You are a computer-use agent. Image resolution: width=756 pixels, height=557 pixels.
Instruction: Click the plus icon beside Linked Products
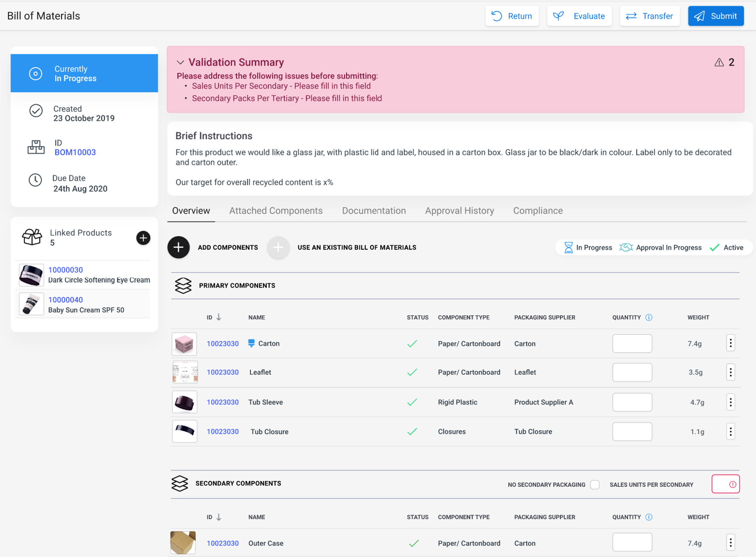143,238
